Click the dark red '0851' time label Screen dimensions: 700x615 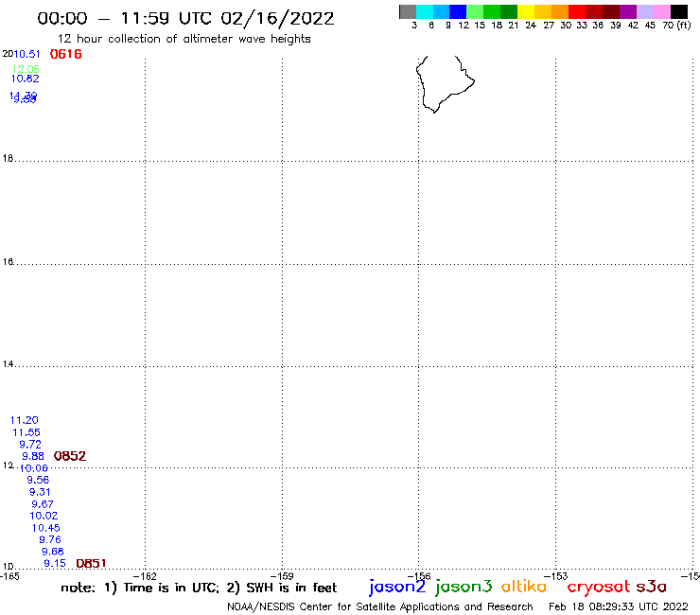tap(91, 564)
